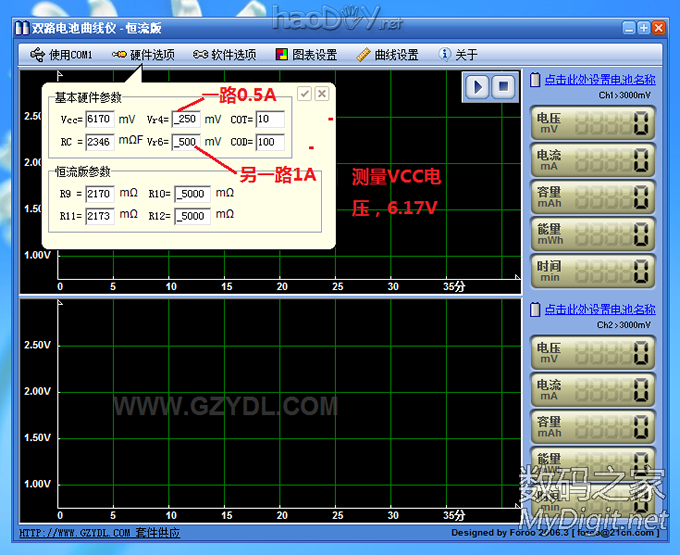Viewport: 680px width, 555px height.
Task: Open the 关于 about menu
Action: point(458,55)
